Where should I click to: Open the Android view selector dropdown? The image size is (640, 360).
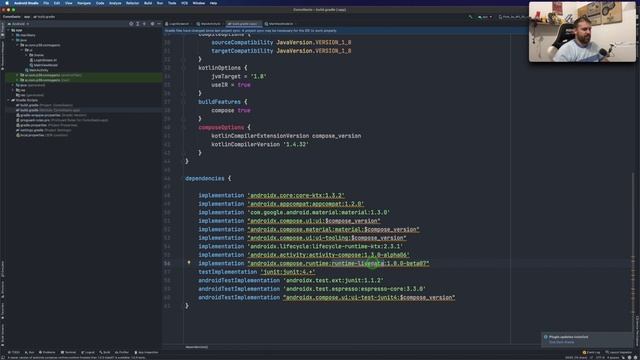click(18, 24)
